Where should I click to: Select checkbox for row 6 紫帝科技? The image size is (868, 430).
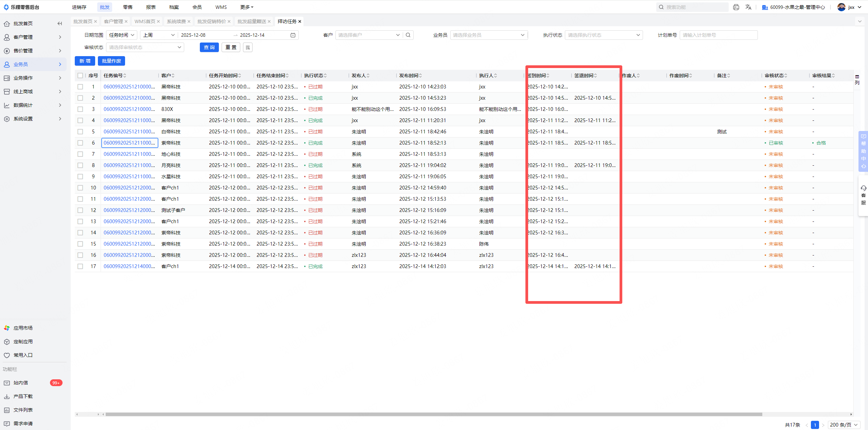[x=80, y=143]
